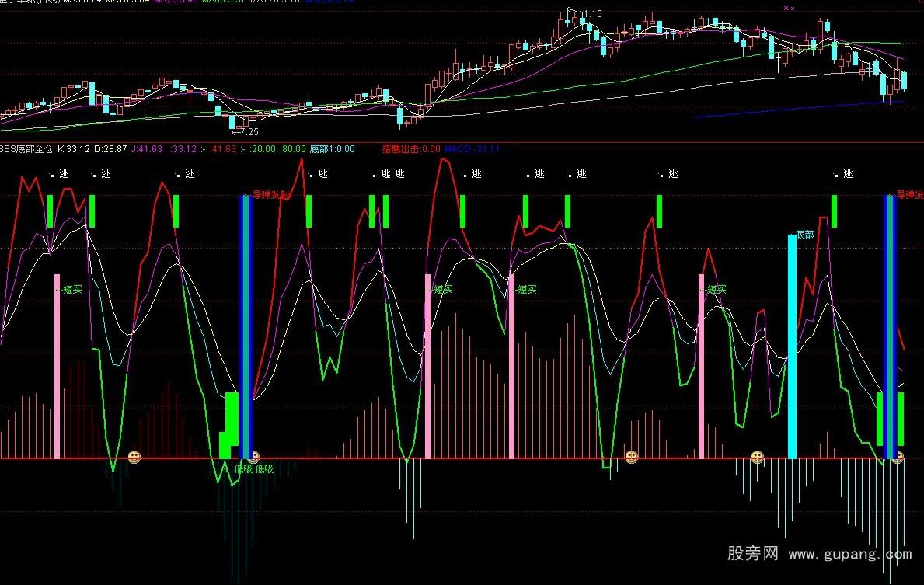924x585 pixels.
Task: Click the 猎鹰出击:0.00 red label
Action: 410,149
